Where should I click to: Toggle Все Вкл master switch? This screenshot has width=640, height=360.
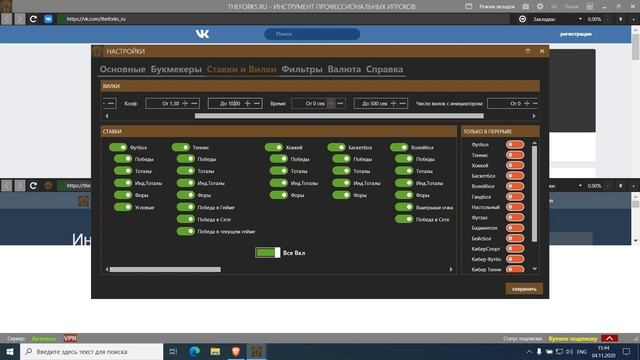[x=268, y=253]
